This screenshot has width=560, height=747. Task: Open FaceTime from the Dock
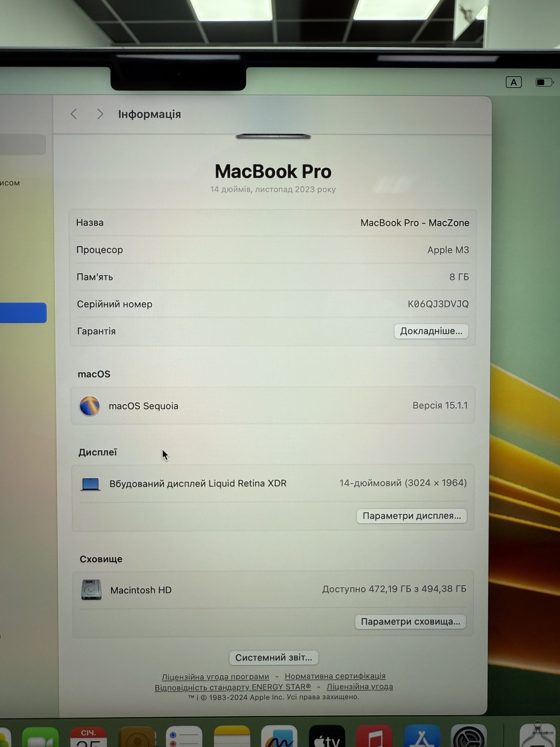pyautogui.click(x=41, y=738)
